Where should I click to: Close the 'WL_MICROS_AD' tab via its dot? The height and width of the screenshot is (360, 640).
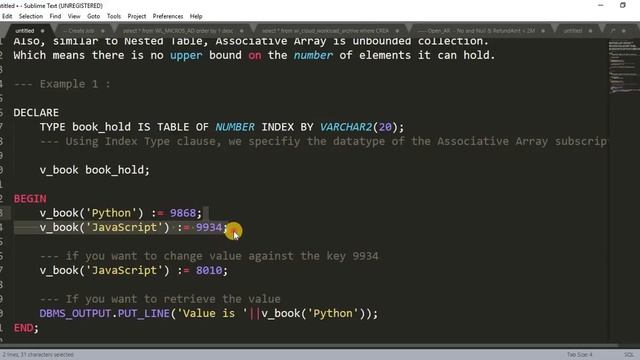[x=242, y=31]
